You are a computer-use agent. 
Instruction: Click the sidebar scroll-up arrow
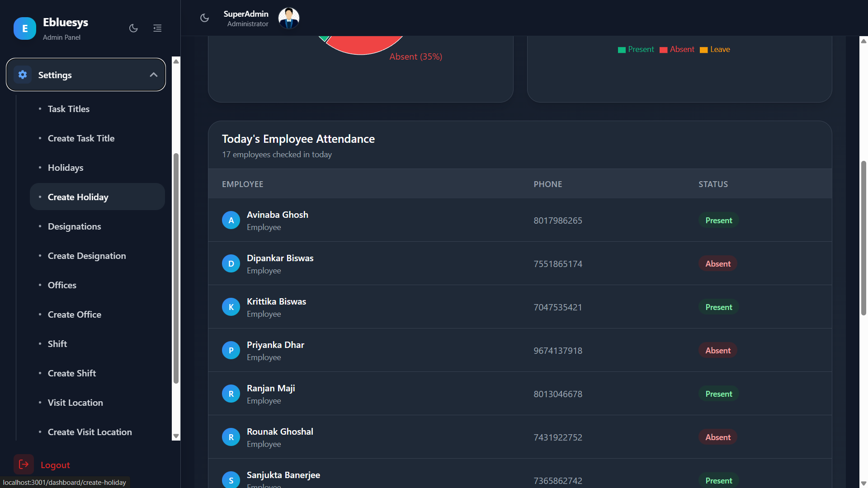tap(176, 61)
